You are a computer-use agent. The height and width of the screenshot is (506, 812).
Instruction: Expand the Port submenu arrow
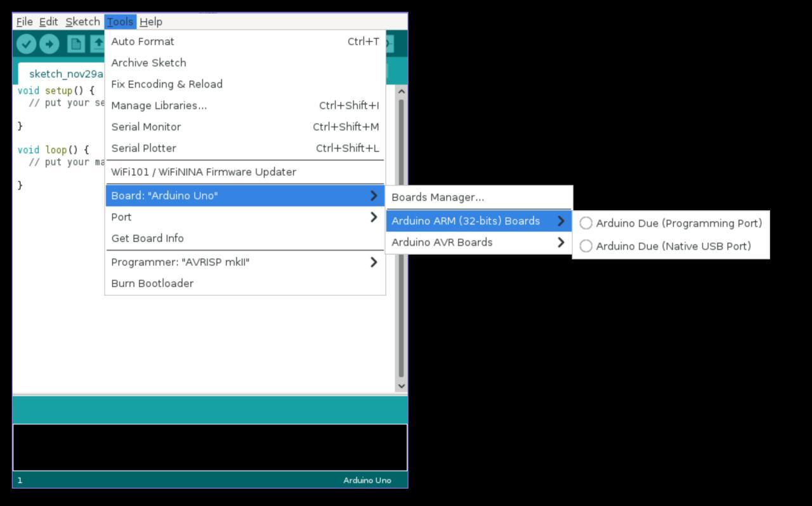374,217
